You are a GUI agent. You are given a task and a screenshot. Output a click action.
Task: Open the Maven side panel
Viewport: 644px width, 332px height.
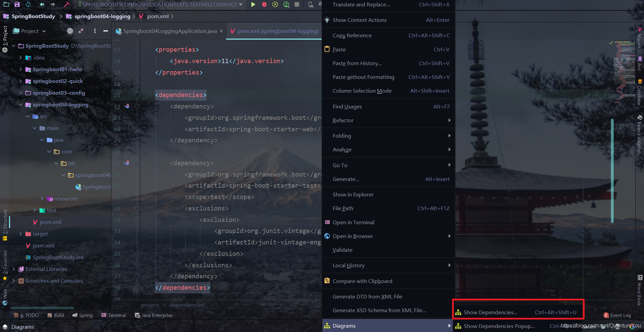[640, 38]
